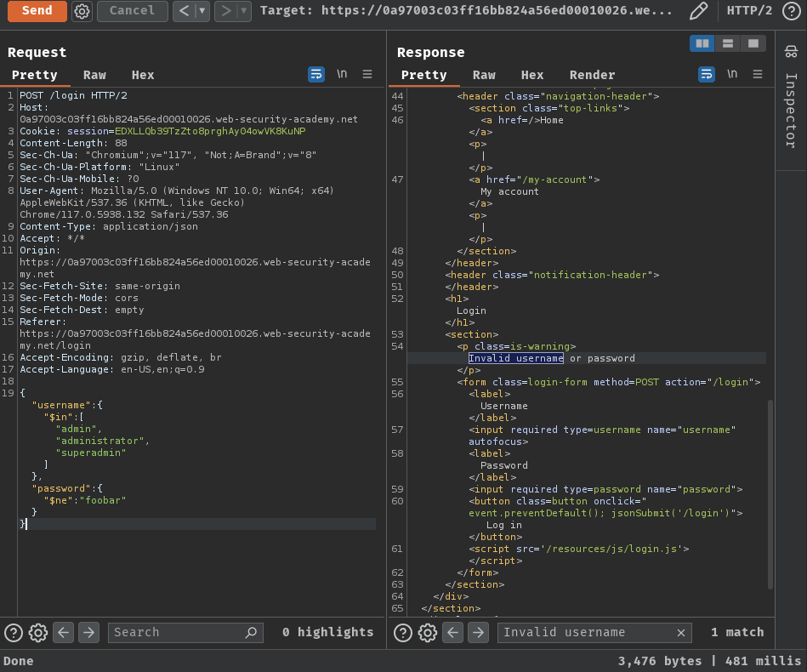Go forward to next request in history
This screenshot has height=672, width=807.
coord(225,11)
